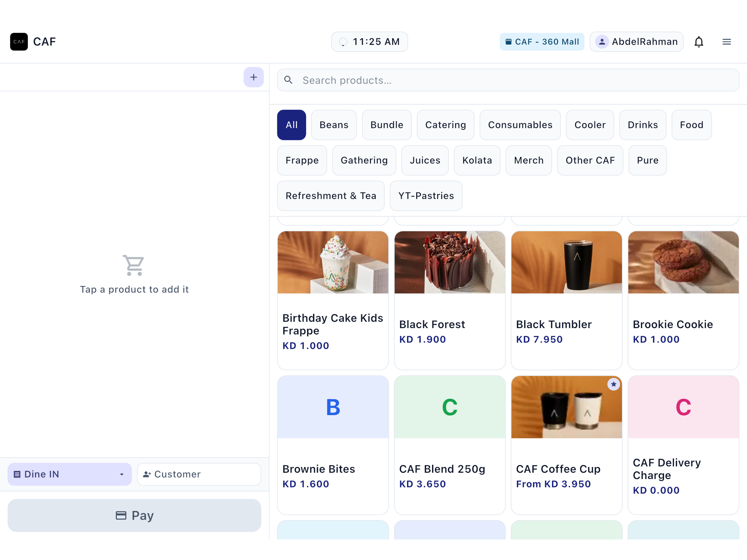Click the empty cart icon
The image size is (747, 560).
tap(134, 265)
